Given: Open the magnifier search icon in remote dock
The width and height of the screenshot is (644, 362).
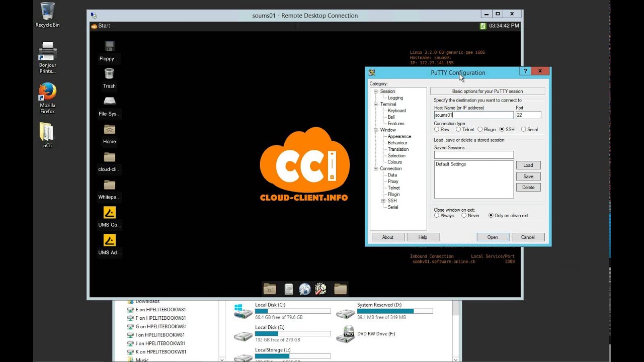Looking at the screenshot, I should point(321,289).
